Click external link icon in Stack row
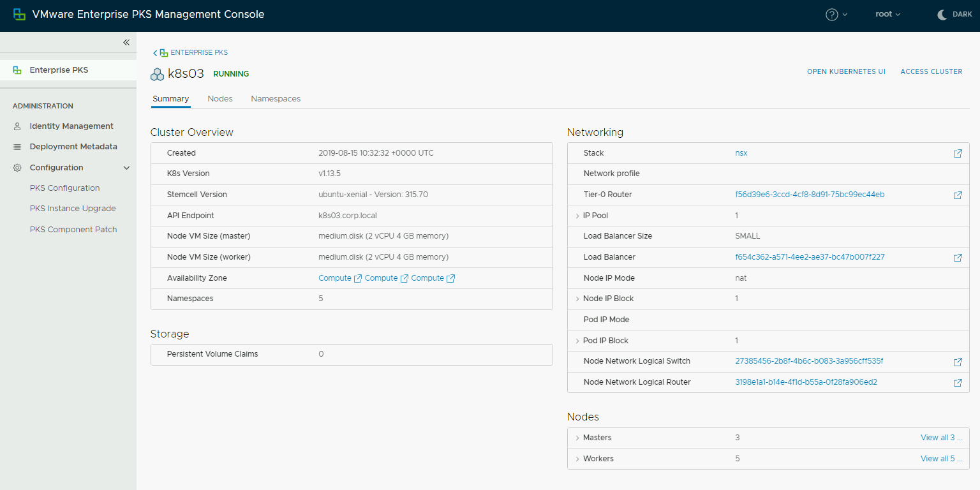 click(957, 154)
